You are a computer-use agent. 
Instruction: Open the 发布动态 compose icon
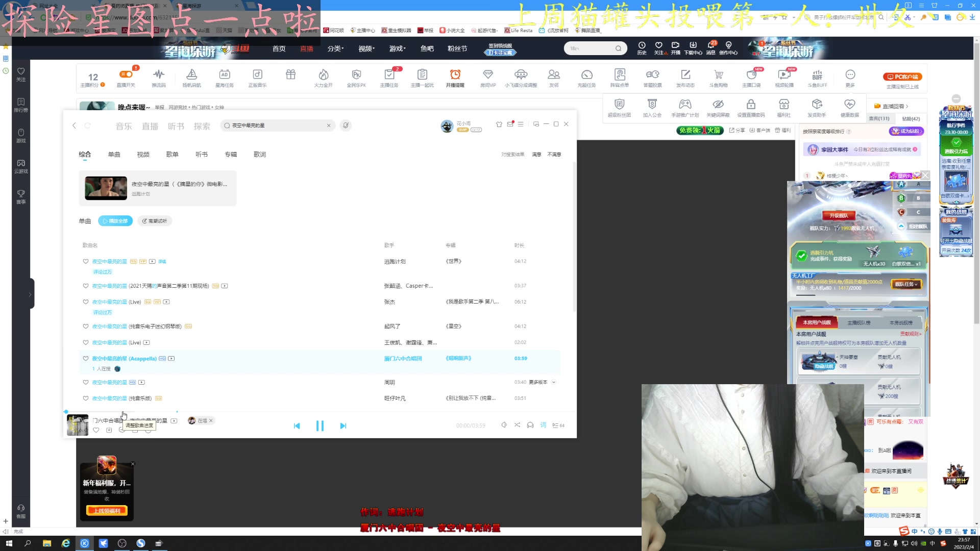(685, 78)
